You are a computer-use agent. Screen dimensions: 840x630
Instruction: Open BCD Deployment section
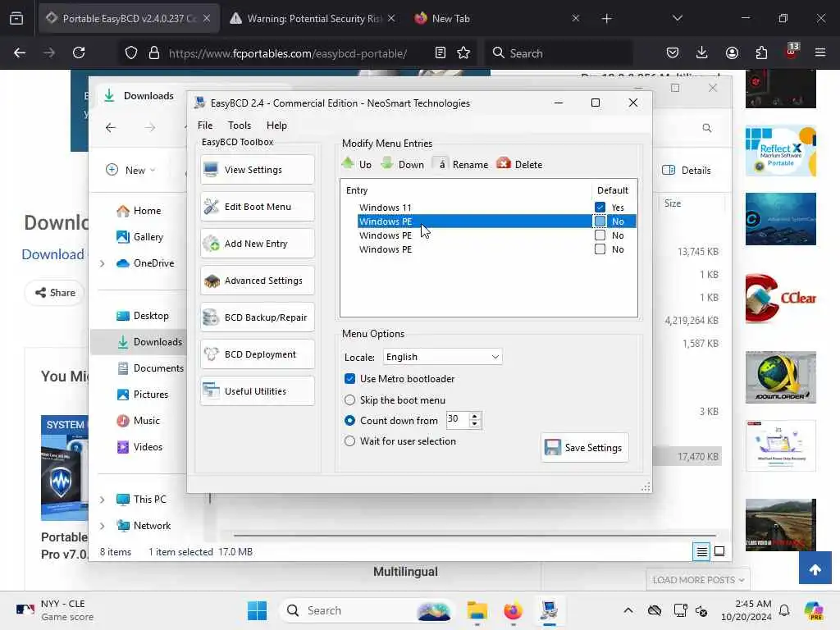257,354
